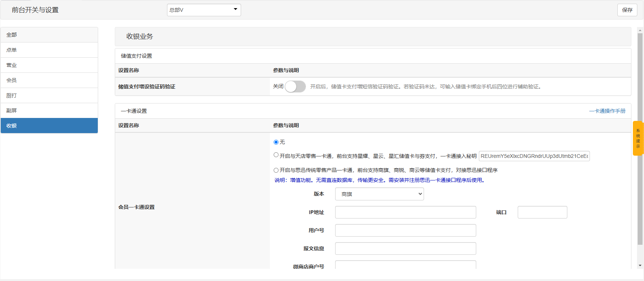Open the 一卡通操作手册 link
Image resolution: width=644 pixels, height=281 pixels.
click(x=607, y=111)
